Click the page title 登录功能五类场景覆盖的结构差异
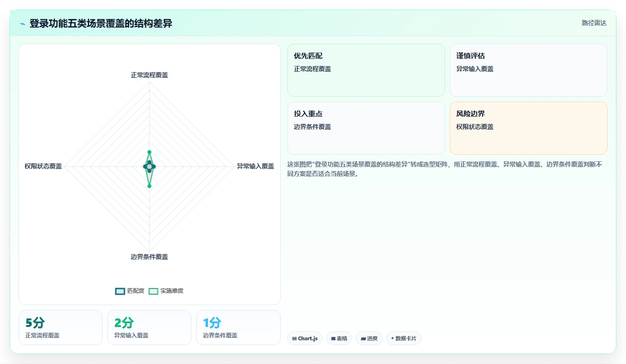 101,23
